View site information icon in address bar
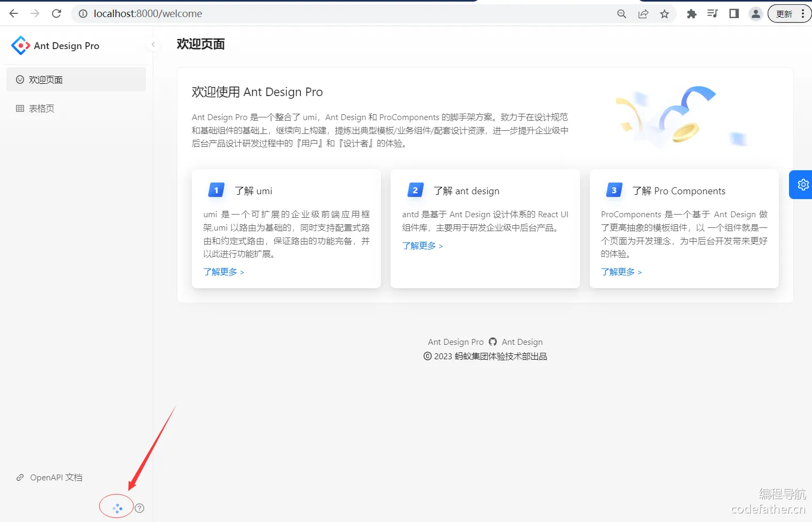812x522 pixels. tap(83, 14)
